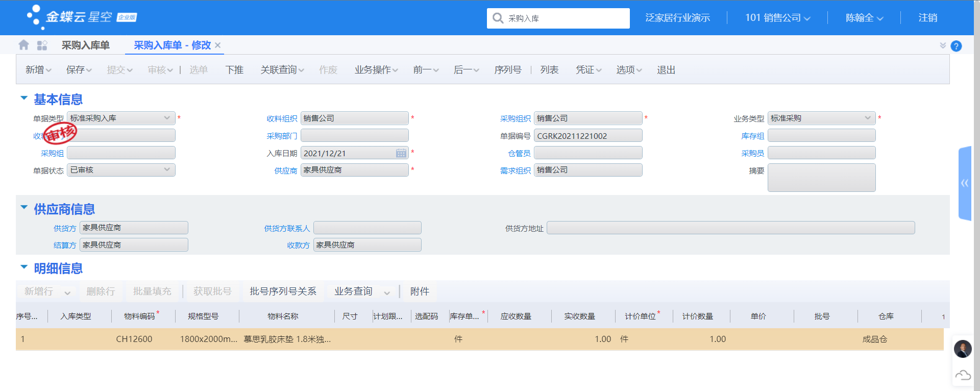
Task: Open the 101 销售公司 organization dropdown
Action: (x=777, y=18)
